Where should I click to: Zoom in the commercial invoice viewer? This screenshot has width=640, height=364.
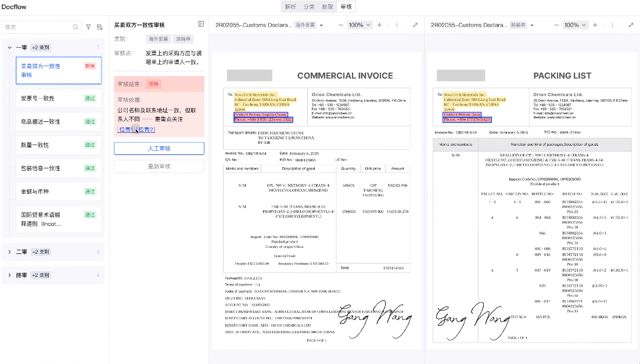tap(379, 25)
